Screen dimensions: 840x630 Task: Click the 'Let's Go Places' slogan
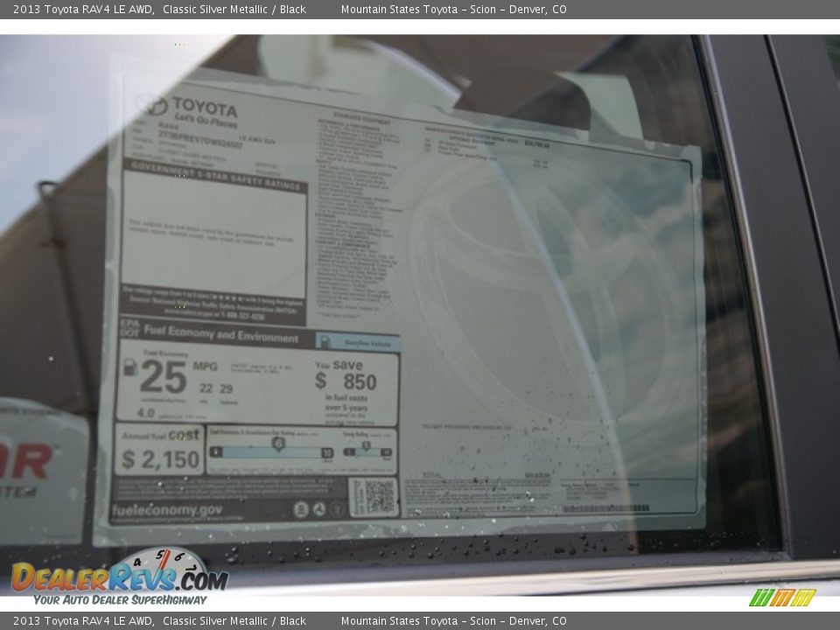point(206,120)
